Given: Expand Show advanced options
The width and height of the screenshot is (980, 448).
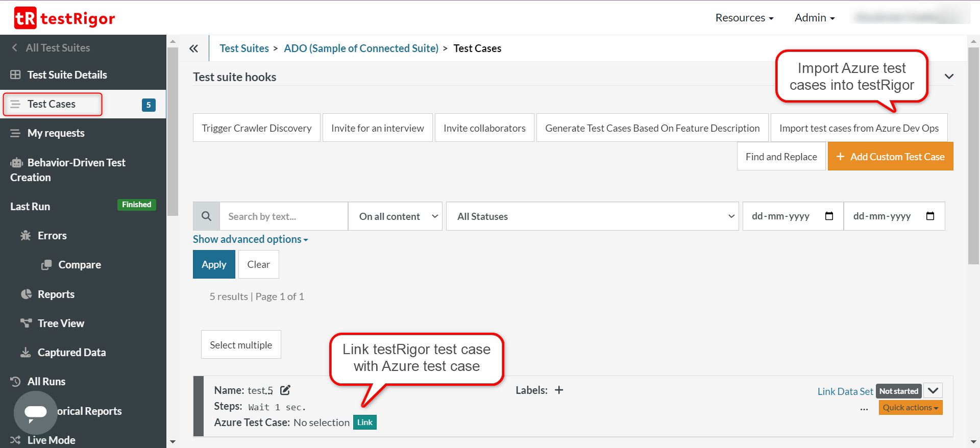Looking at the screenshot, I should 250,239.
